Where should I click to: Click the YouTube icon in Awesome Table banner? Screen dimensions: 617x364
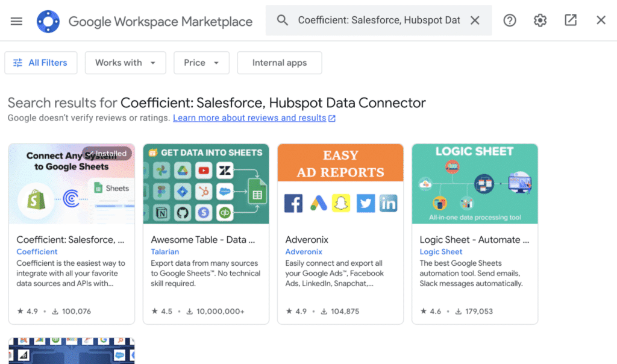[204, 171]
